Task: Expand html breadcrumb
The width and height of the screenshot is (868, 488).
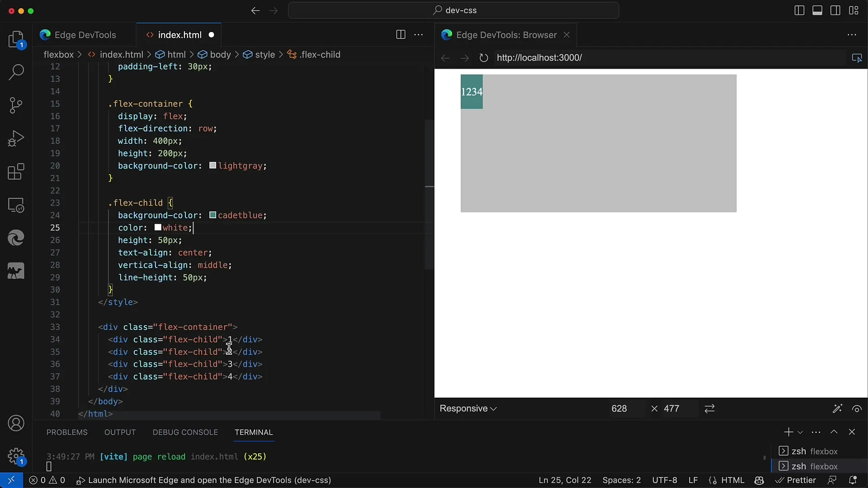Action: coord(170,55)
